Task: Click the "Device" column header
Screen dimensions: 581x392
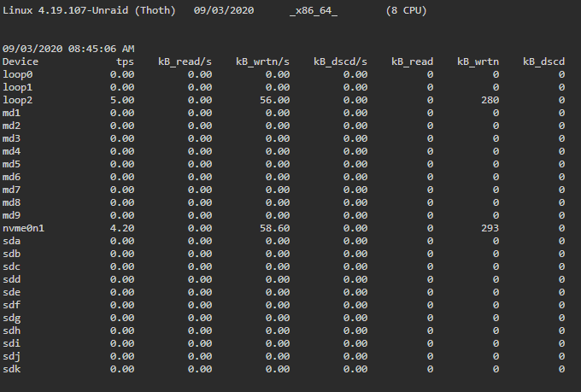Action: 21,61
